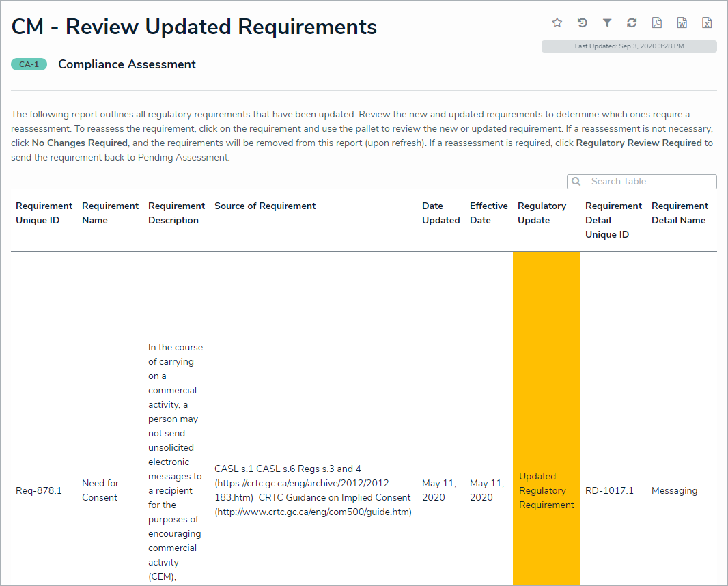728x586 pixels.
Task: Open the Need for Consent requirement
Action: (x=100, y=490)
